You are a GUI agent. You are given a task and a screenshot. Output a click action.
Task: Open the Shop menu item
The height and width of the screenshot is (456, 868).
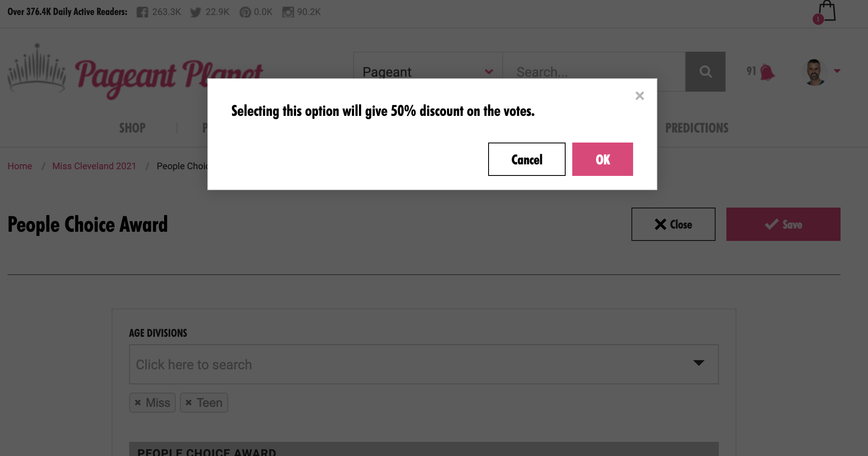(x=132, y=128)
